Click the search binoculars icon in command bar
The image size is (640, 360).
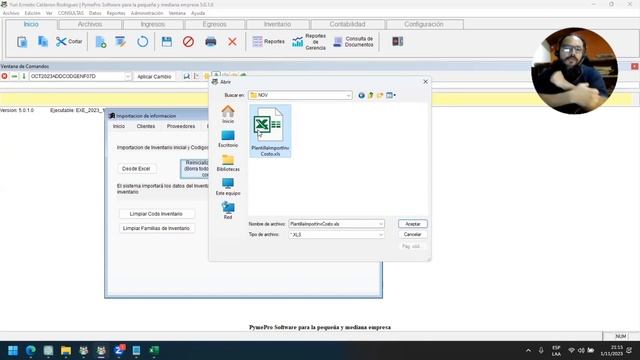[187, 76]
